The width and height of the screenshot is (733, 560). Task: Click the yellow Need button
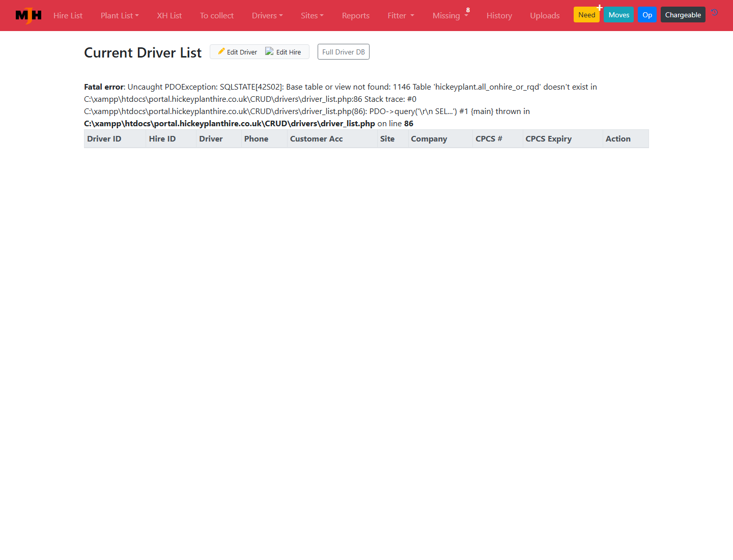pyautogui.click(x=586, y=15)
